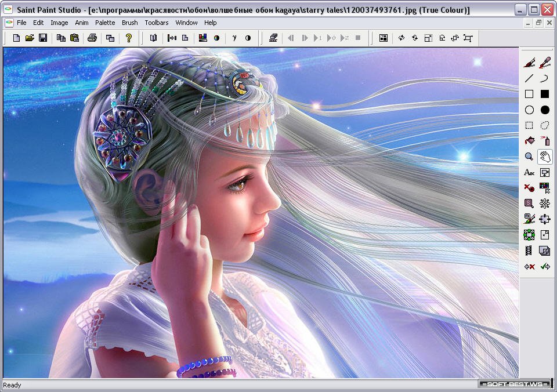This screenshot has height=392, width=557.
Task: Click the colour palette grid tool icon
Action: [545, 188]
